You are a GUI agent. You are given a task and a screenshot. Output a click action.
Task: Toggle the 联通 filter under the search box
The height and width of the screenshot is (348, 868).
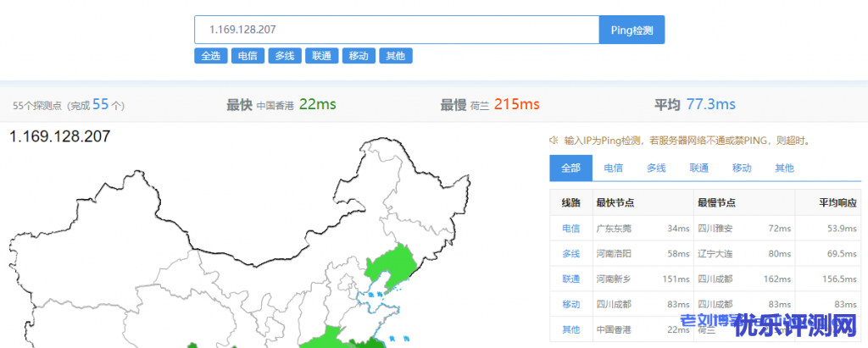point(321,56)
